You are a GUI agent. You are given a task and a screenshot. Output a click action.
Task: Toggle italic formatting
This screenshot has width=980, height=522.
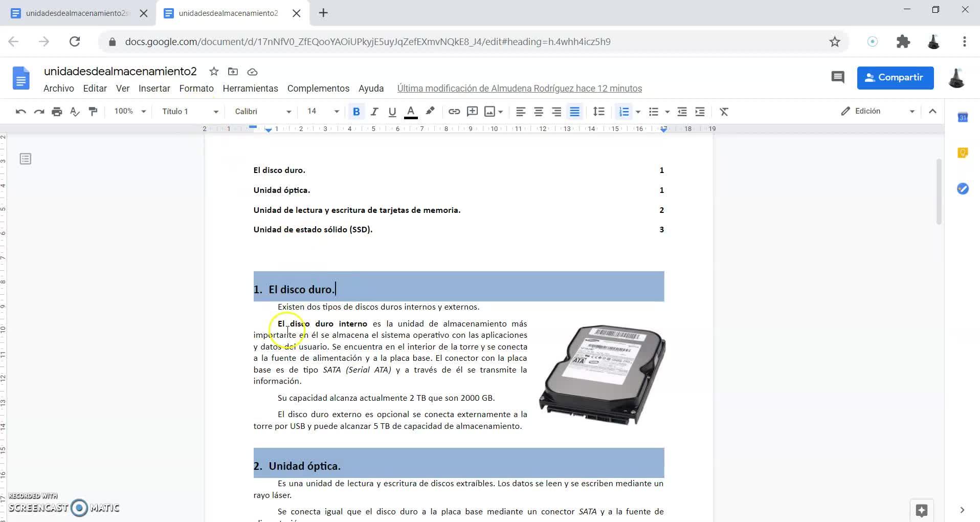pyautogui.click(x=374, y=112)
